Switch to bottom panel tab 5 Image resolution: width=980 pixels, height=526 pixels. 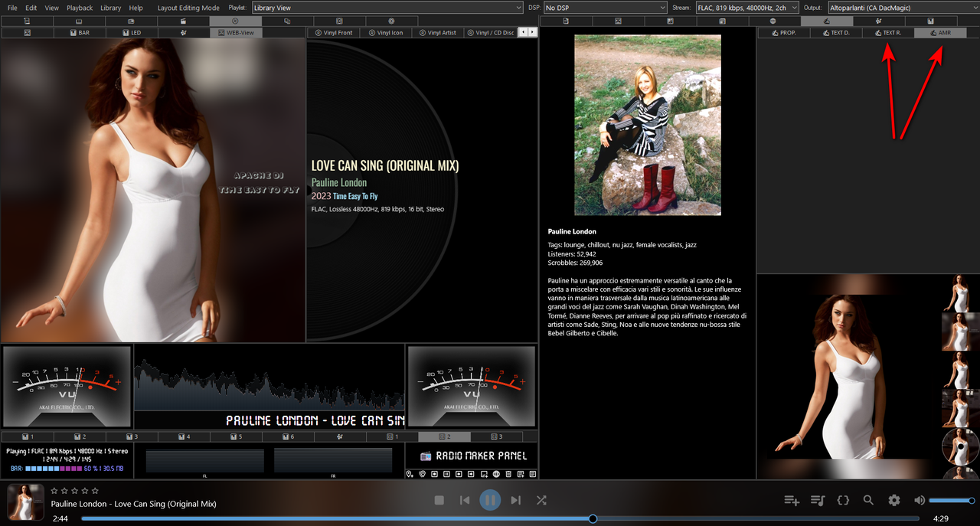pos(235,436)
